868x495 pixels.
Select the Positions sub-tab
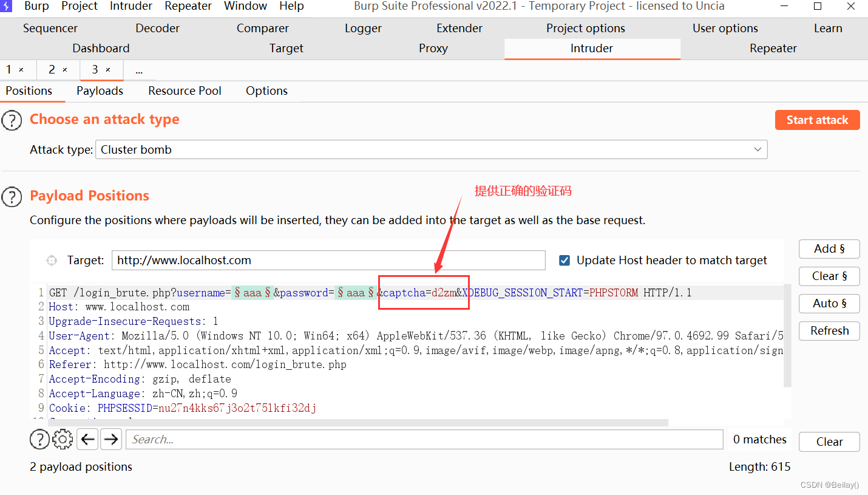(29, 91)
